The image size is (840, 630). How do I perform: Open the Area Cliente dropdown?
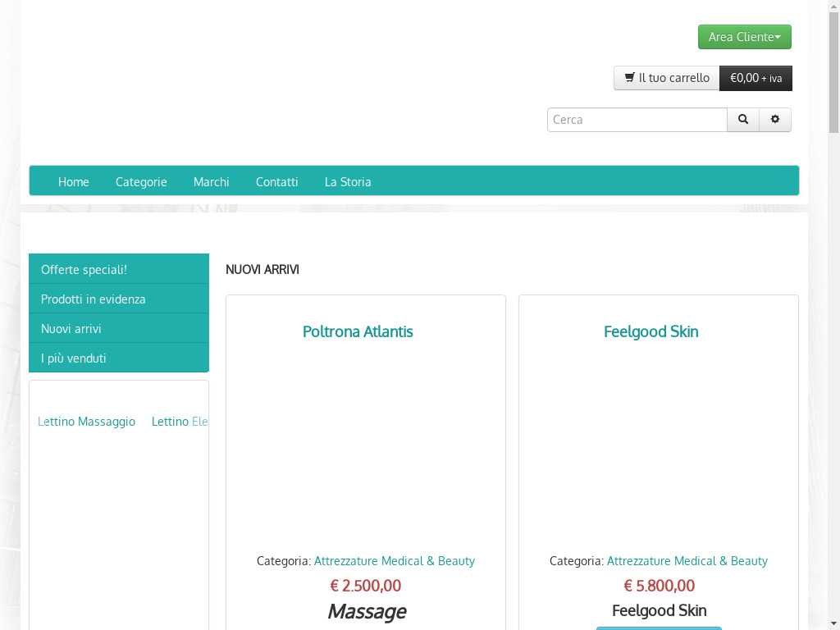point(744,37)
